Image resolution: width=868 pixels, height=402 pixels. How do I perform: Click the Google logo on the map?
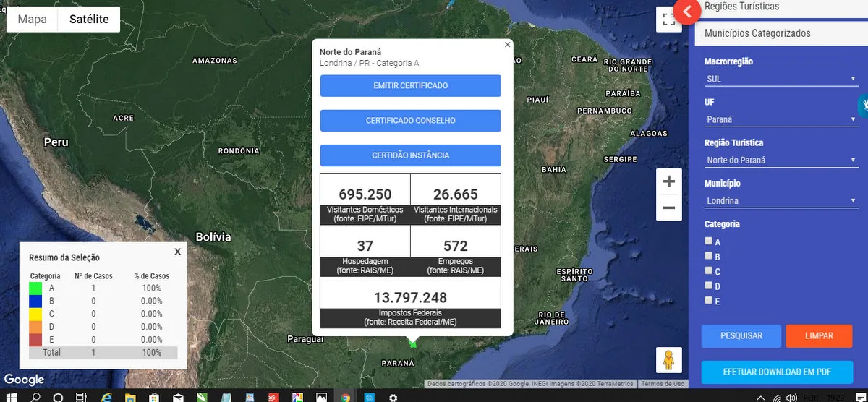24,380
